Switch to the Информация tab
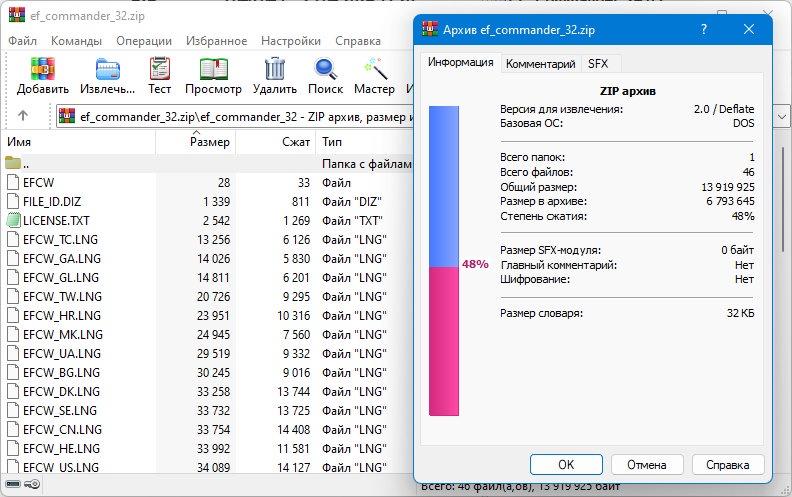 [461, 63]
